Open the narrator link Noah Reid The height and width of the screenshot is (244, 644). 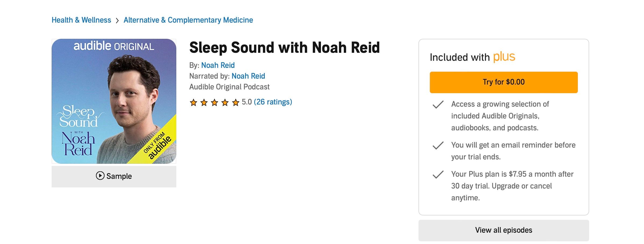tap(248, 76)
